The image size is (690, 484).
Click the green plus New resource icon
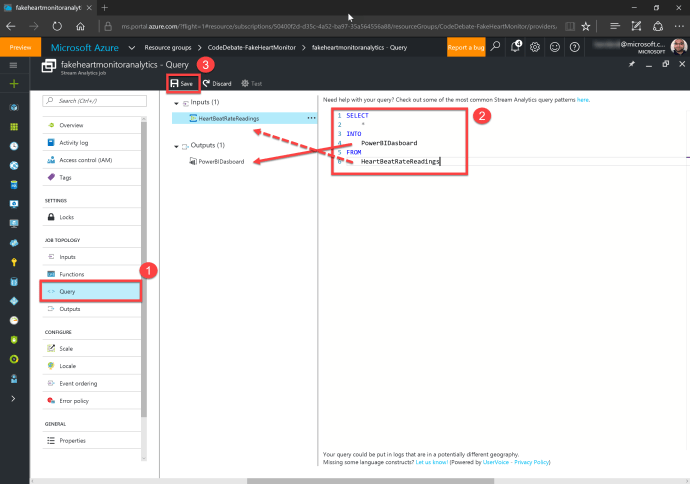click(x=13, y=84)
